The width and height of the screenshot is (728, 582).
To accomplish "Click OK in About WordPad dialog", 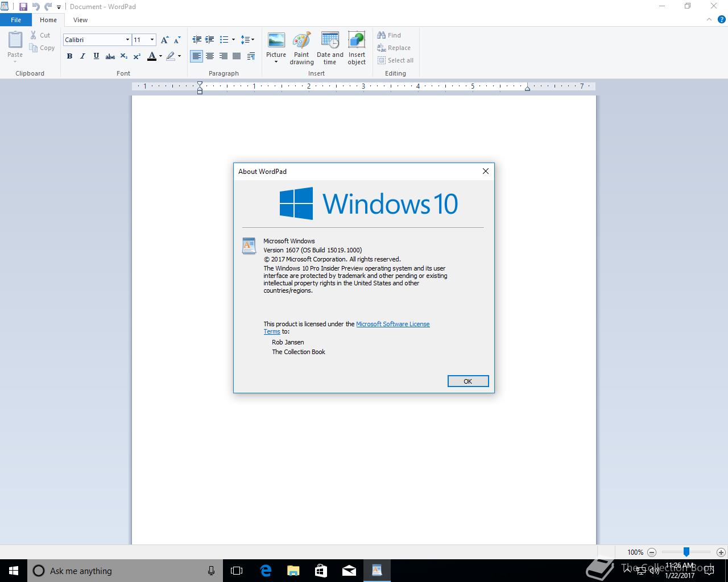I will [468, 381].
